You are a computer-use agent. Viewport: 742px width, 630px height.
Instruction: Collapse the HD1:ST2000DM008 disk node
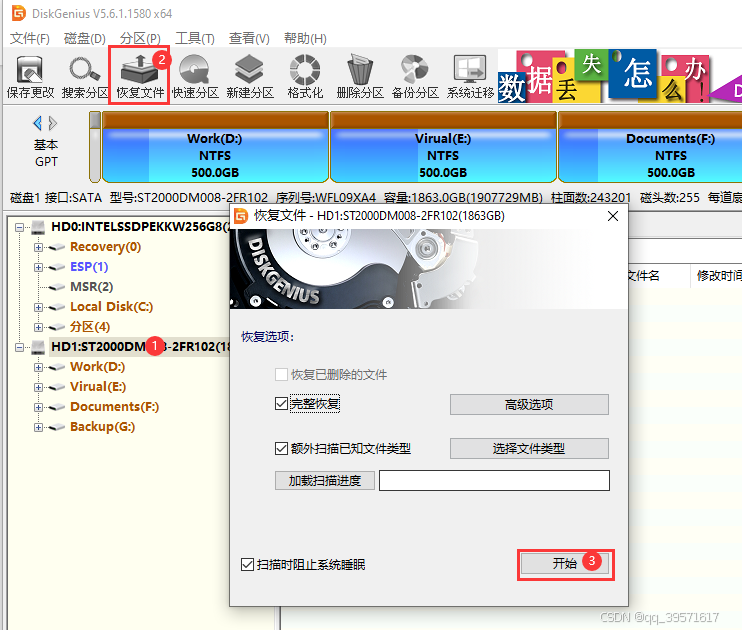[x=19, y=347]
